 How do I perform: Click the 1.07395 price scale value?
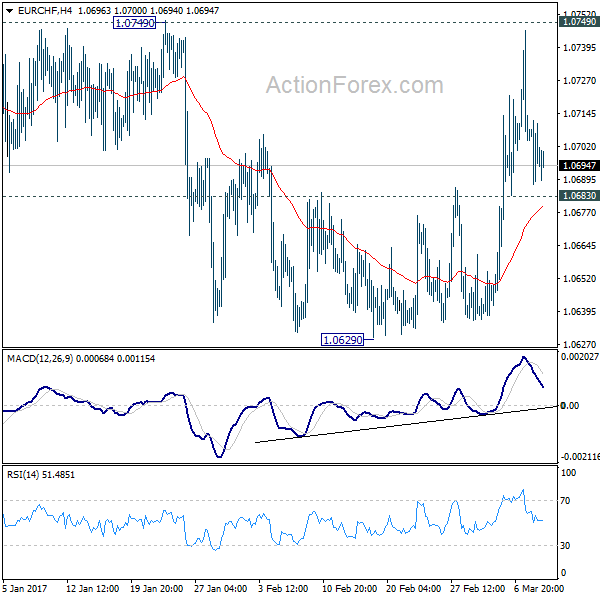pyautogui.click(x=579, y=47)
